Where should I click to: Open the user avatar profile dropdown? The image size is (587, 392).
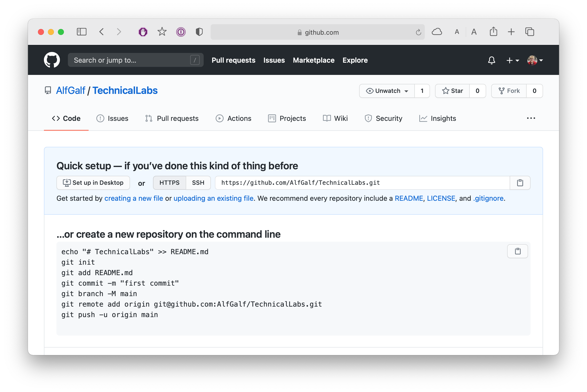point(535,60)
